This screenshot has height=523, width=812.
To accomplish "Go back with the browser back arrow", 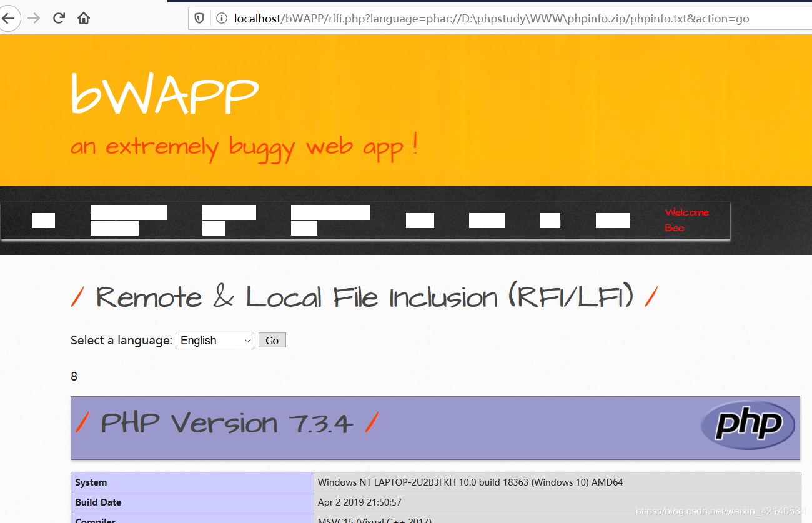I will point(8,19).
